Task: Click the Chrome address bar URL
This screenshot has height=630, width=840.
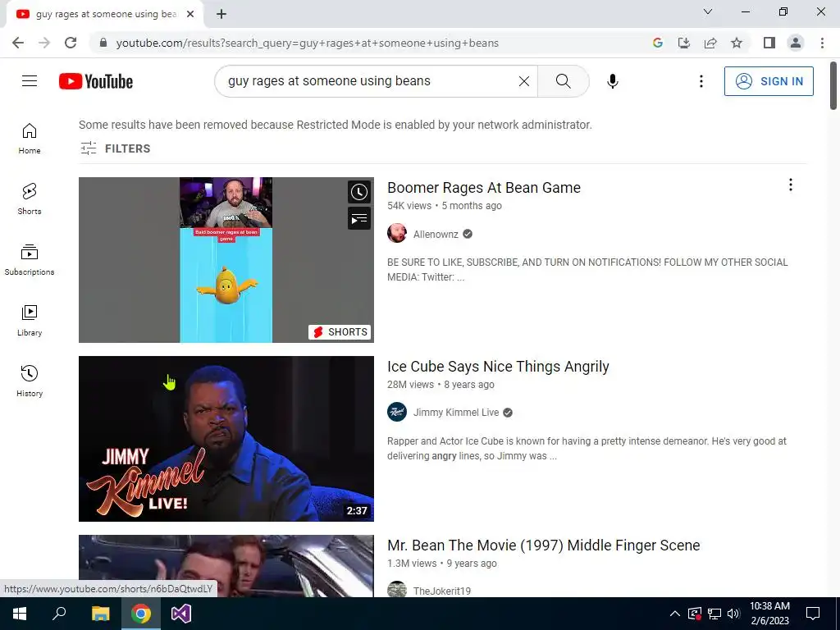Action: (307, 43)
